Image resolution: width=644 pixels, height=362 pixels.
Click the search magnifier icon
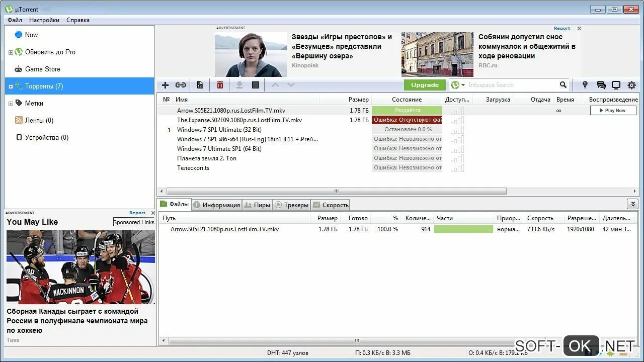[563, 85]
